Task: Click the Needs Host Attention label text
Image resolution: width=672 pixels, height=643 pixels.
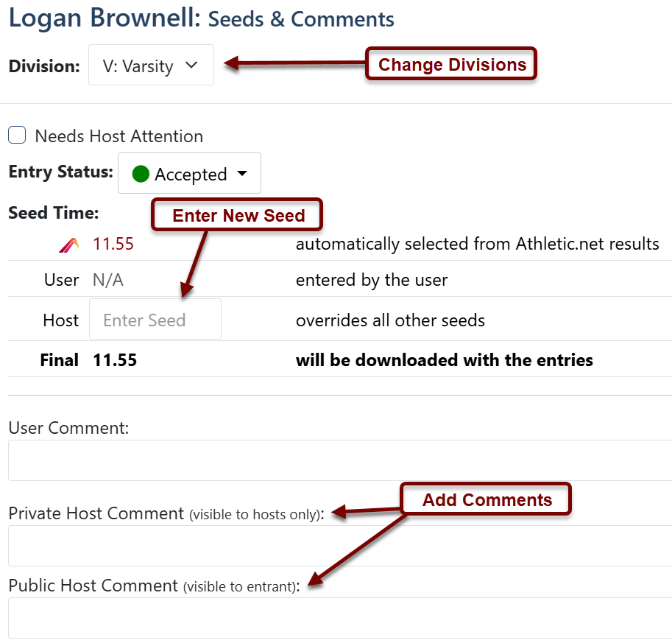Action: pyautogui.click(x=119, y=136)
